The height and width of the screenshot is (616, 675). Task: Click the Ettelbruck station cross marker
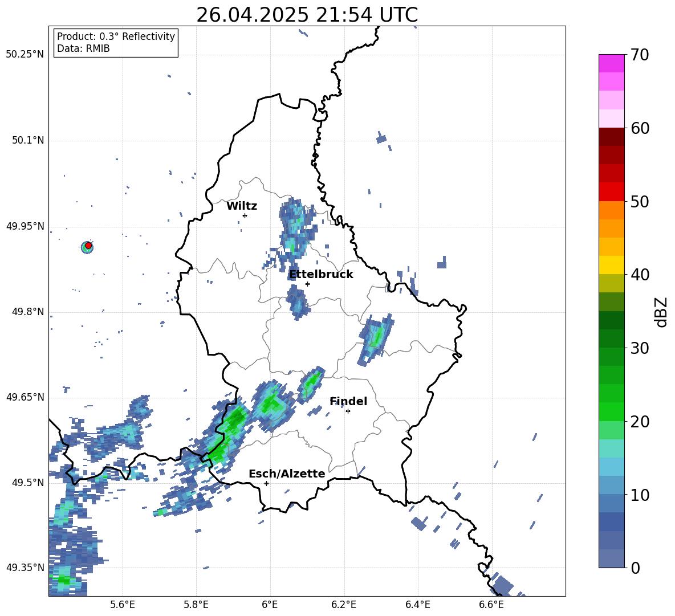click(x=307, y=284)
